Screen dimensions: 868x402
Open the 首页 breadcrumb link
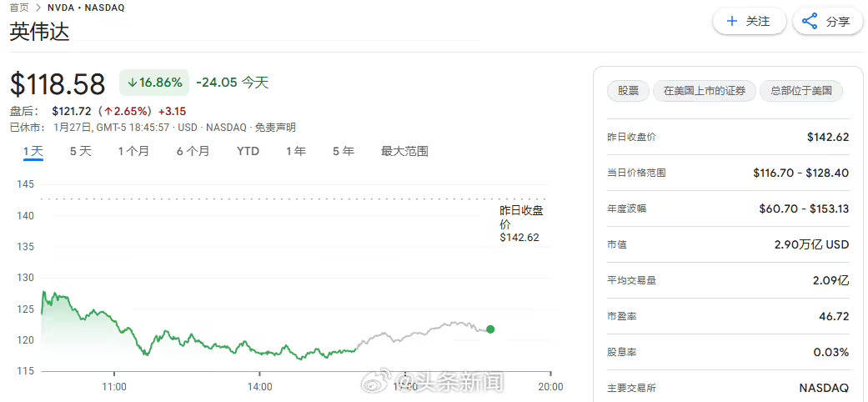[x=19, y=8]
